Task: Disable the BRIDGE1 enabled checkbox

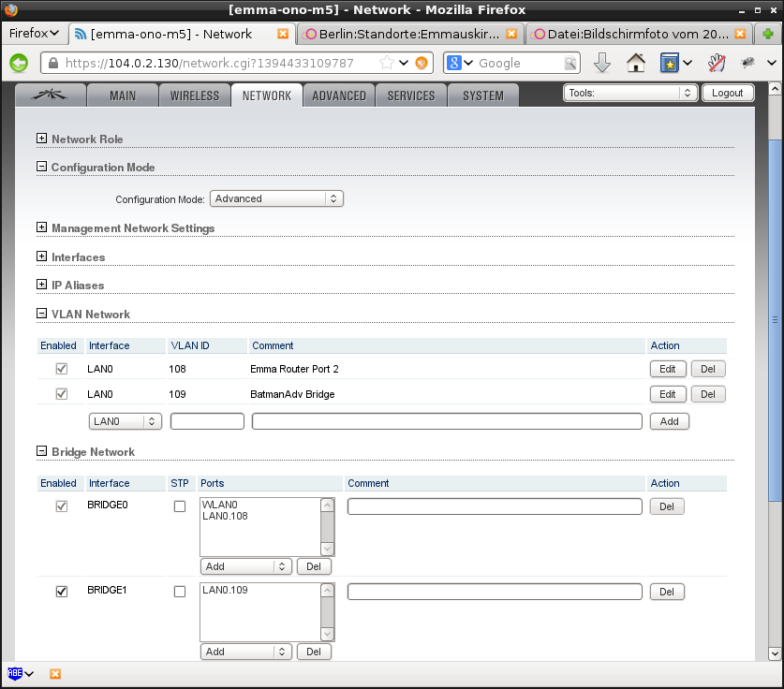Action: pos(62,592)
